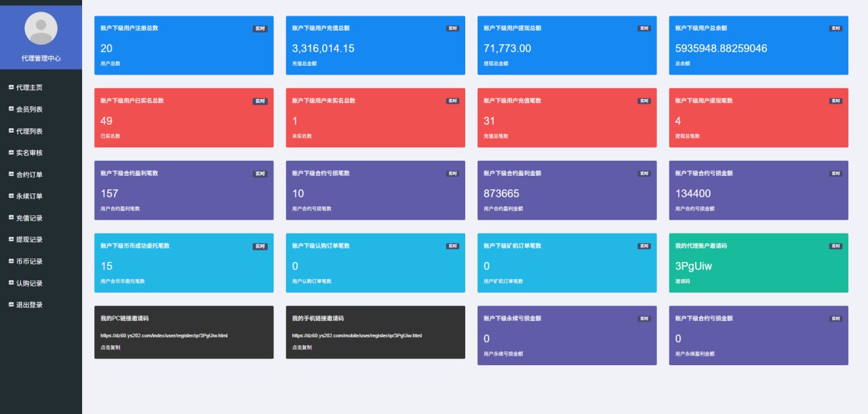Click the icon beside 退出登录
Image resolution: width=868 pixels, height=414 pixels.
point(11,305)
